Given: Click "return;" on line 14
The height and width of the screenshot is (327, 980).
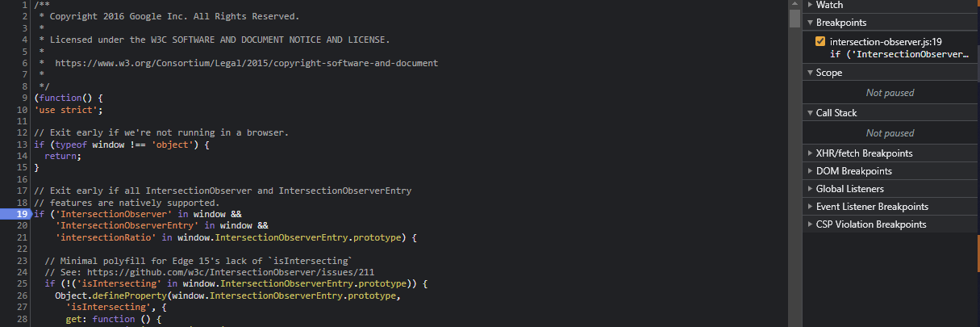Looking at the screenshot, I should pos(63,156).
